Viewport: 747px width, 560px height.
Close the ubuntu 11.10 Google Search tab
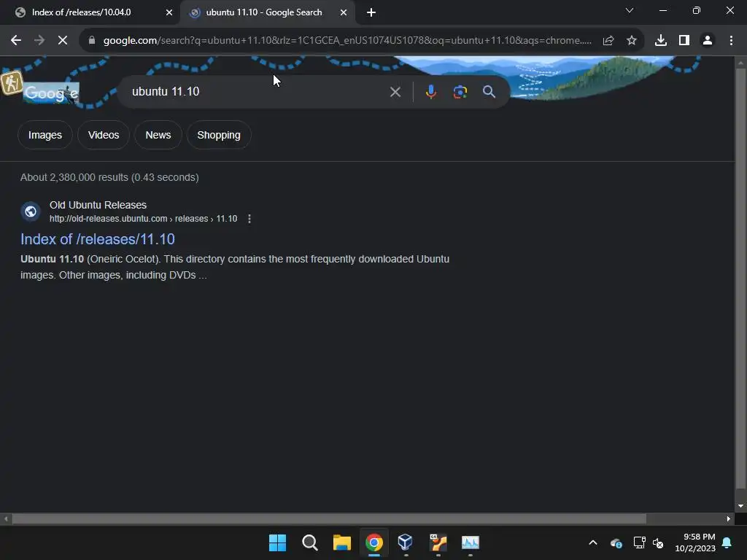tap(344, 13)
